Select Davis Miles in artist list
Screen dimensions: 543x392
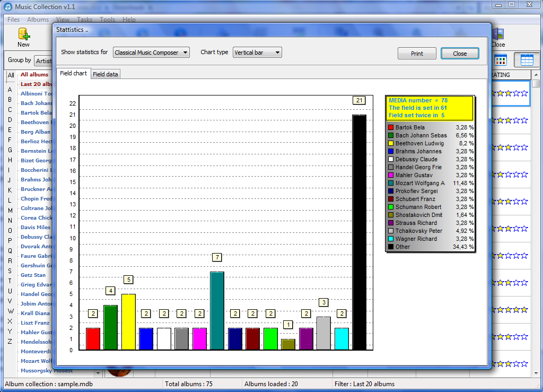click(x=36, y=227)
